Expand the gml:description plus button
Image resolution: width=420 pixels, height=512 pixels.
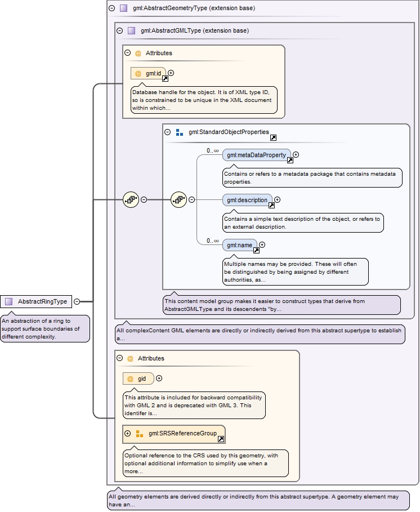(277, 199)
